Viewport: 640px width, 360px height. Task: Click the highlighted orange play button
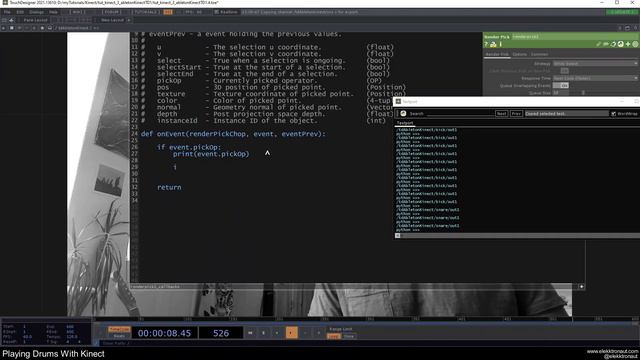click(291, 333)
